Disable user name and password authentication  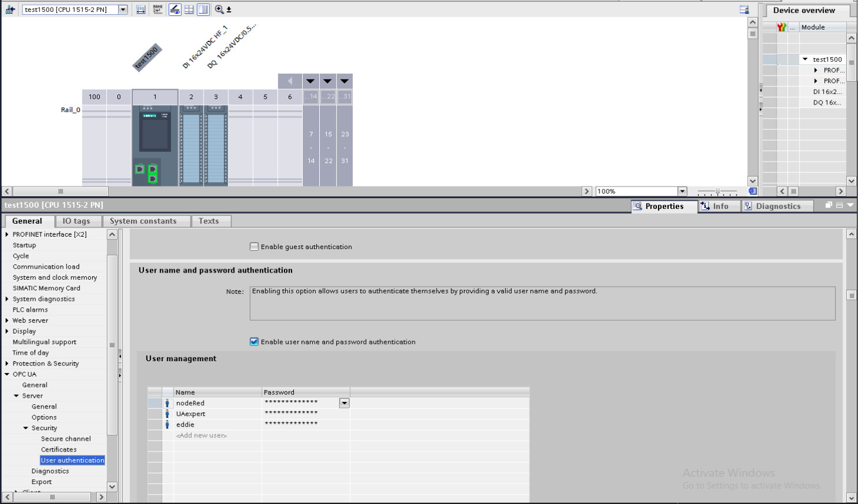pyautogui.click(x=254, y=341)
